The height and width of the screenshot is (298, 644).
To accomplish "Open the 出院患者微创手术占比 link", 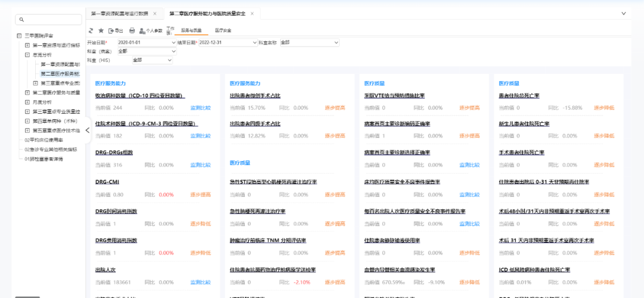I will pyautogui.click(x=255, y=95).
